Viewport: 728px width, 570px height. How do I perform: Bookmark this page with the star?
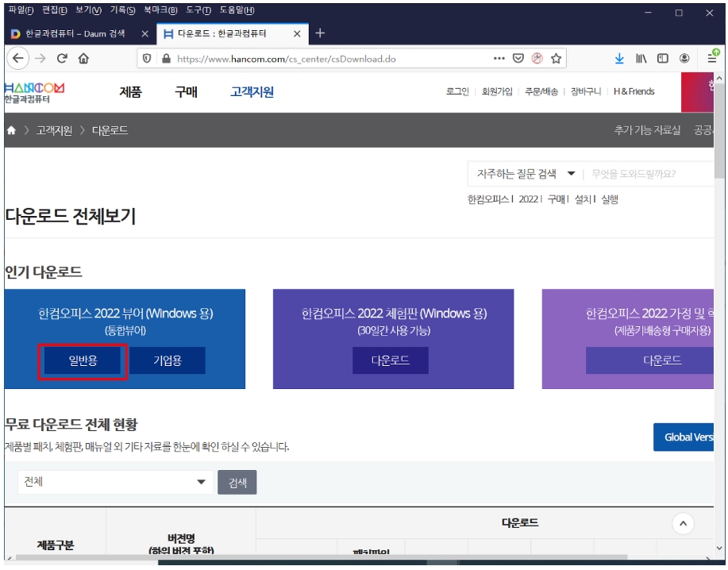[x=557, y=59]
